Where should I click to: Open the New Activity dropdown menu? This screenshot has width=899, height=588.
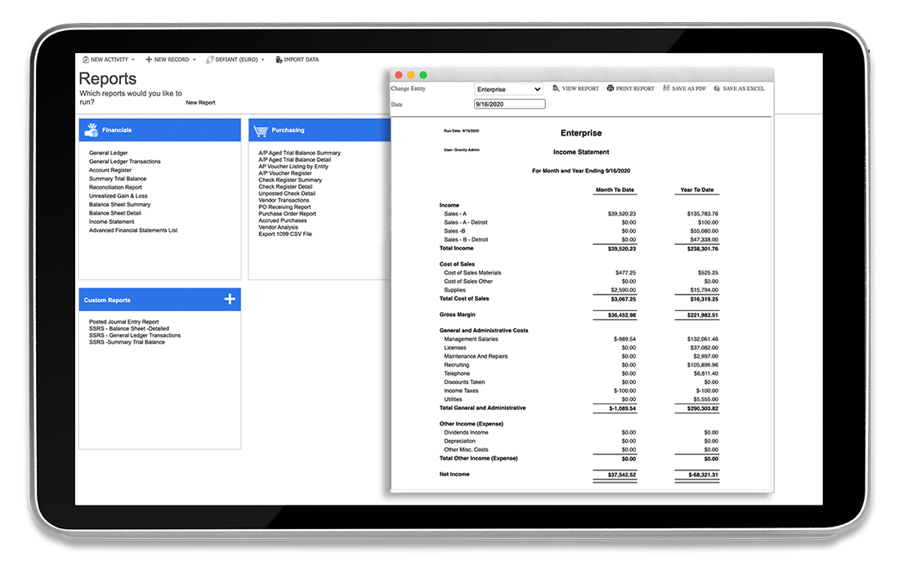pos(109,60)
